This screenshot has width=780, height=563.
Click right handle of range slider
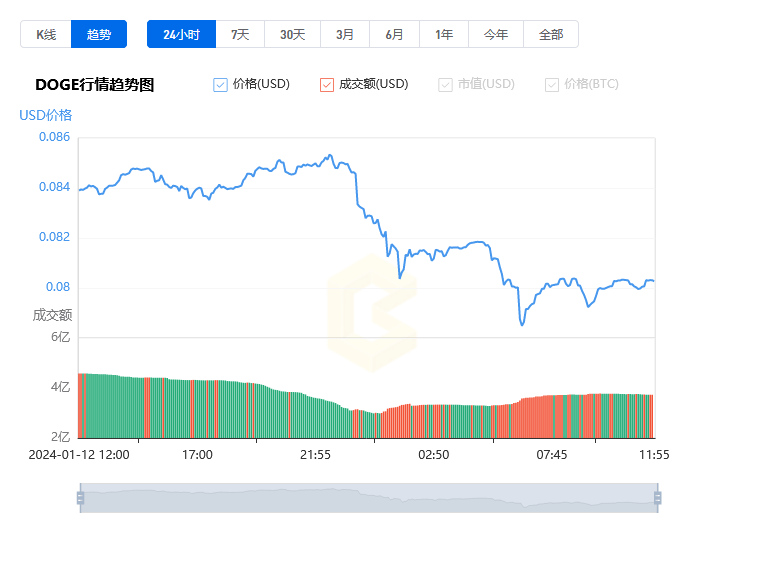click(x=657, y=498)
